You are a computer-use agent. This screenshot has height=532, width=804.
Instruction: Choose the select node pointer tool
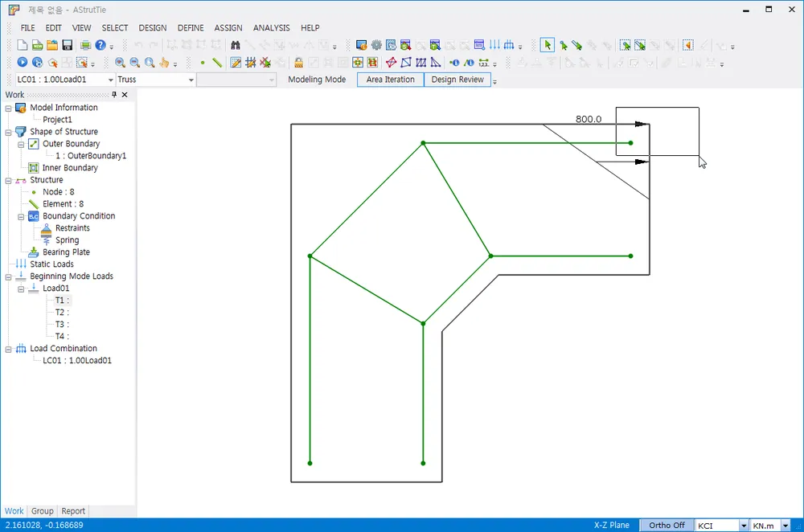pyautogui.click(x=563, y=46)
